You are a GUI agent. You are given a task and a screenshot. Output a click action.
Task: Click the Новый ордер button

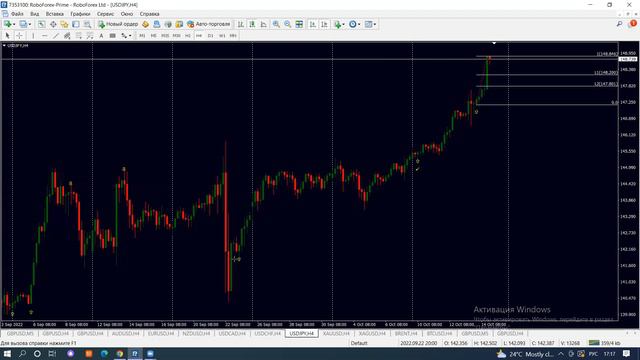pyautogui.click(x=118, y=24)
